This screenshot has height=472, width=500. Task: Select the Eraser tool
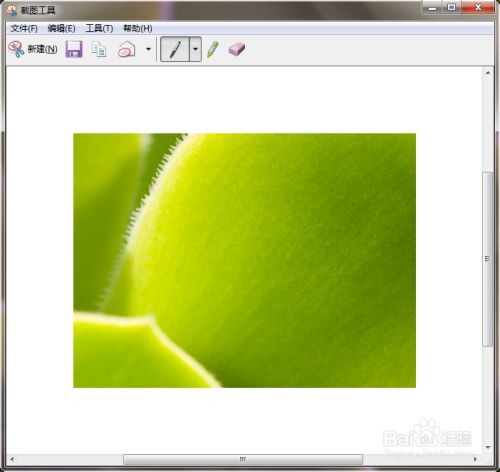(x=237, y=49)
